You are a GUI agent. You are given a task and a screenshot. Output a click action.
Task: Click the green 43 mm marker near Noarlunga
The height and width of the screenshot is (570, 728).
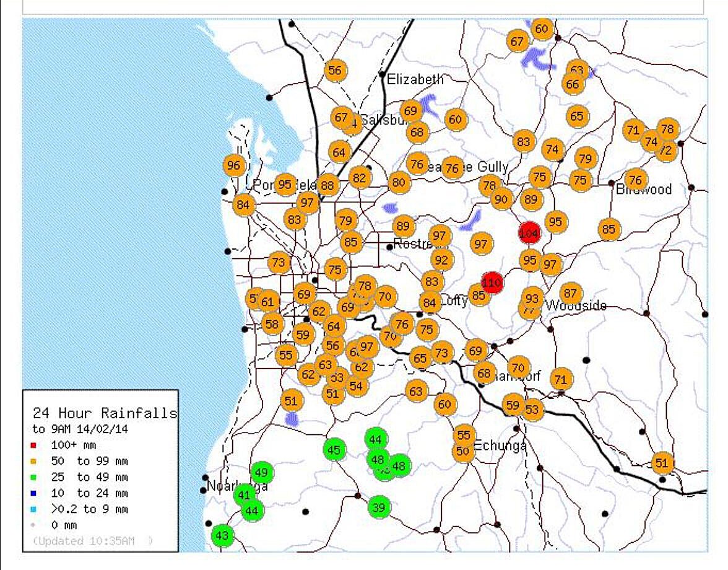[x=223, y=535]
